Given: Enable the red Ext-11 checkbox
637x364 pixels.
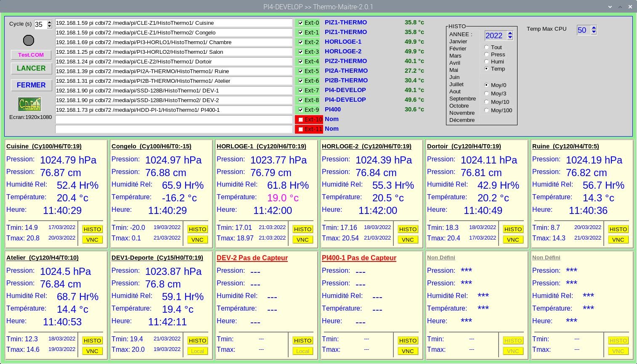Looking at the screenshot, I should pyautogui.click(x=300, y=129).
